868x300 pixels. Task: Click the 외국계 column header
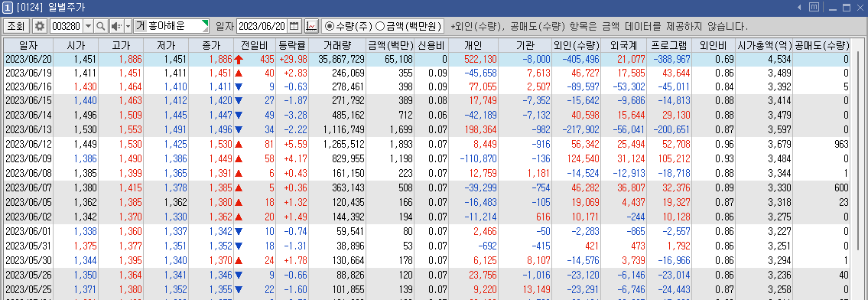[x=623, y=45]
